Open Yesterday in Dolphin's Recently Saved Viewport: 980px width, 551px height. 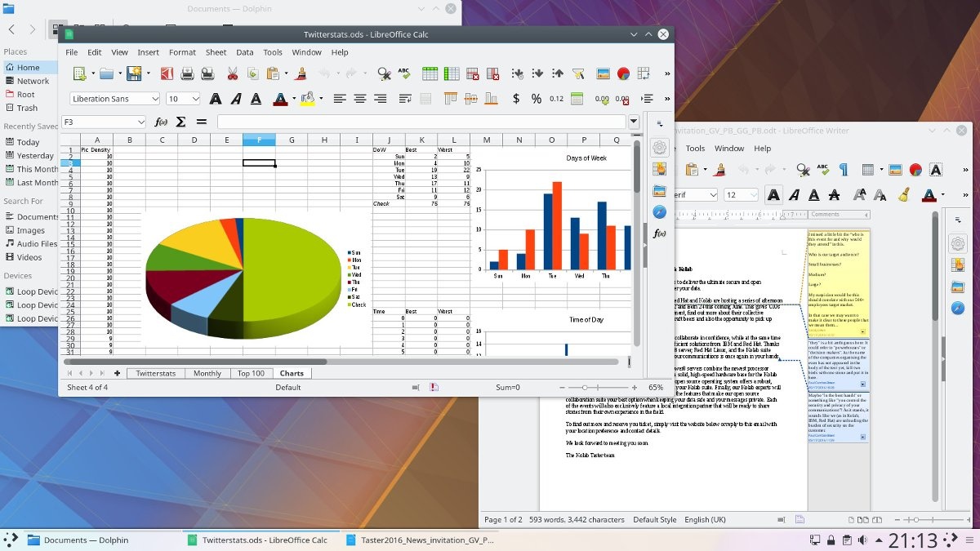pos(35,155)
